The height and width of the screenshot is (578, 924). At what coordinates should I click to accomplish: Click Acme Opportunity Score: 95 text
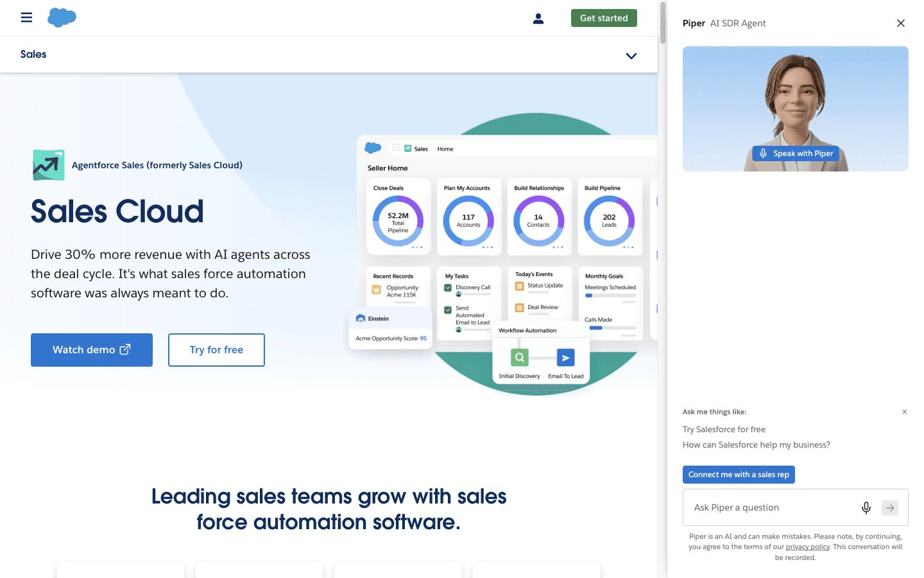[x=391, y=338]
